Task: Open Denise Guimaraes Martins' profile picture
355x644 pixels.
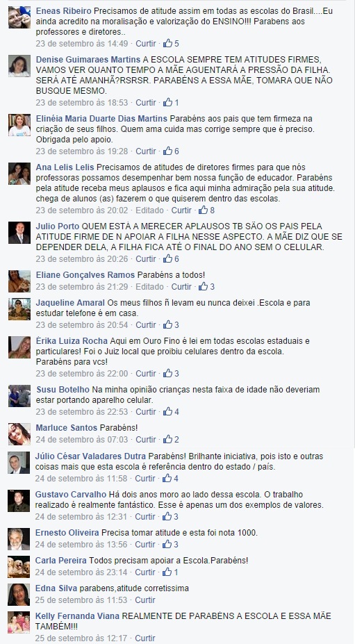Action: coord(19,66)
